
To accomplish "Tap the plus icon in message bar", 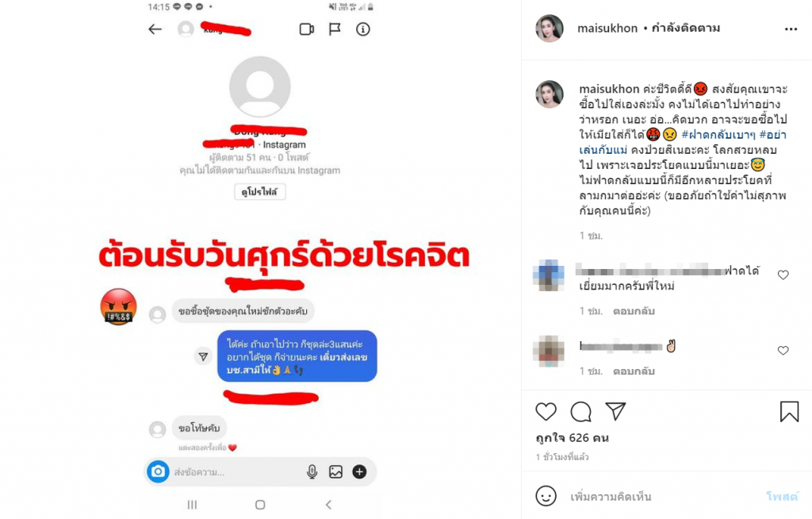I will [359, 472].
